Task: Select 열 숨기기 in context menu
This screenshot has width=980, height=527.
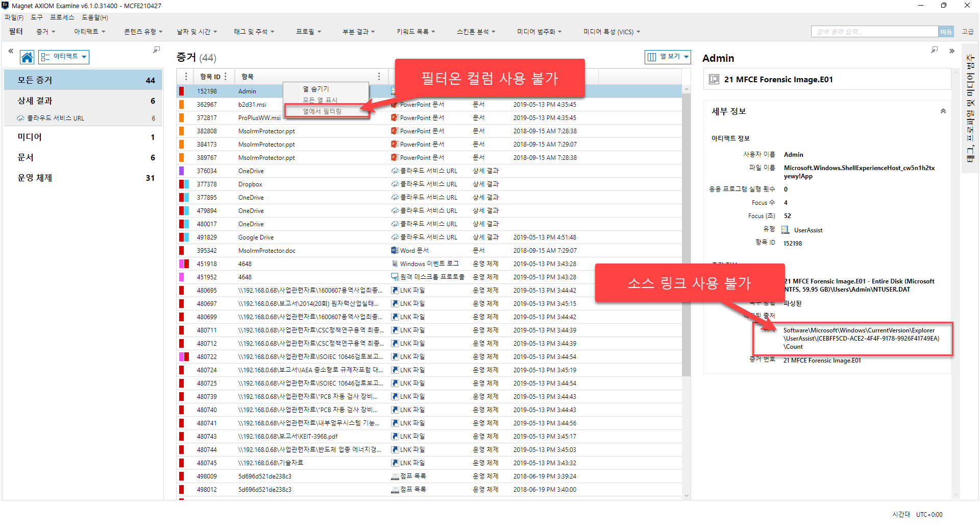Action: point(316,89)
